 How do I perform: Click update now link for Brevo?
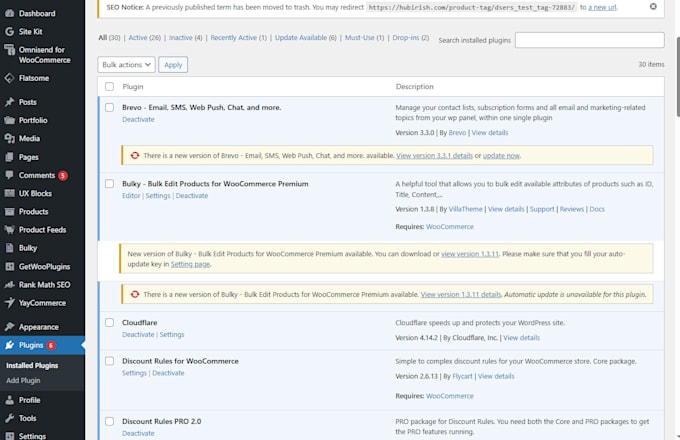(x=501, y=156)
